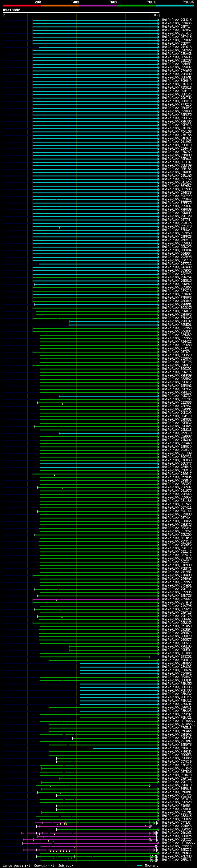Viewport: 197px width, 868px height.
Task: Click the cyan alignment bar for UniRef100_A9UED1
Action: (114, 325)
